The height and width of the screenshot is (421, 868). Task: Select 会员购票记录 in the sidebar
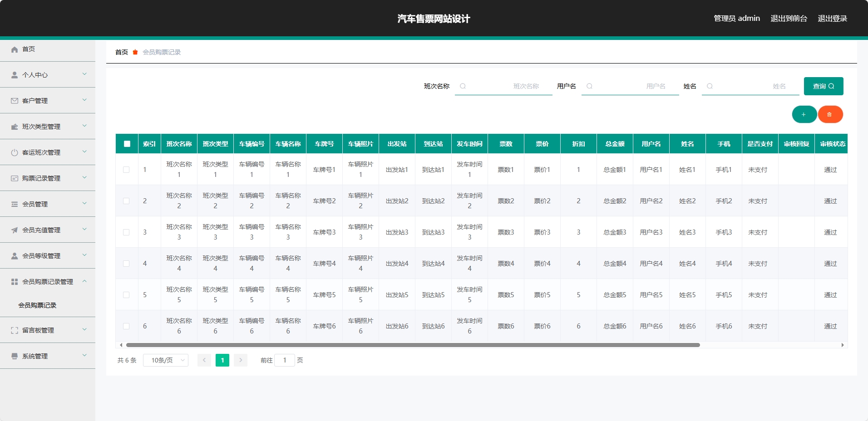click(37, 305)
